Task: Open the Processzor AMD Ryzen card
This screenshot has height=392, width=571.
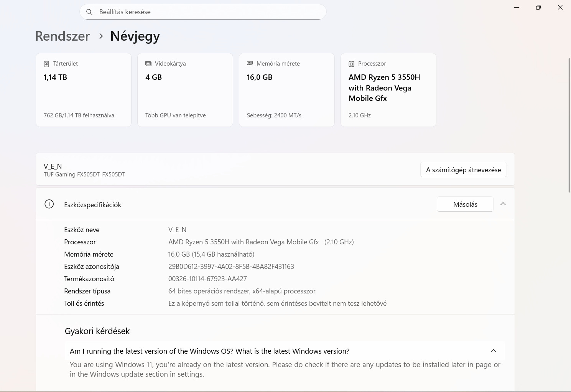Action: (x=388, y=90)
